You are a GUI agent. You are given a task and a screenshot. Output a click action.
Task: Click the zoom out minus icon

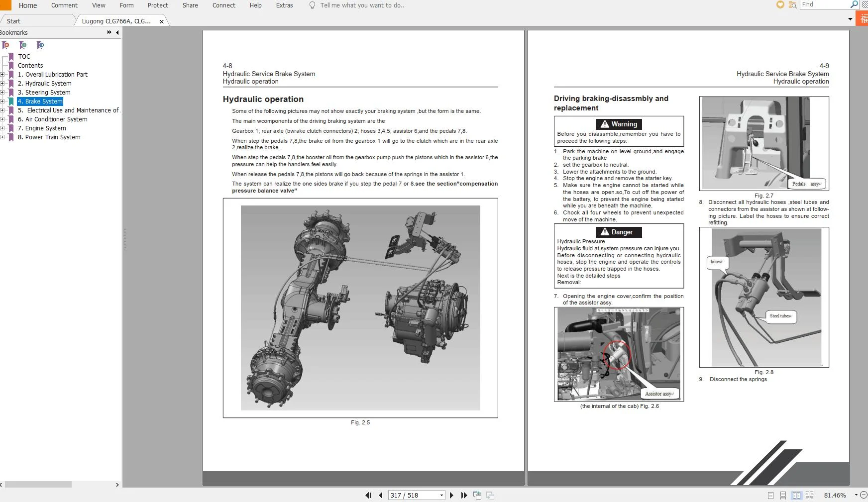click(864, 495)
